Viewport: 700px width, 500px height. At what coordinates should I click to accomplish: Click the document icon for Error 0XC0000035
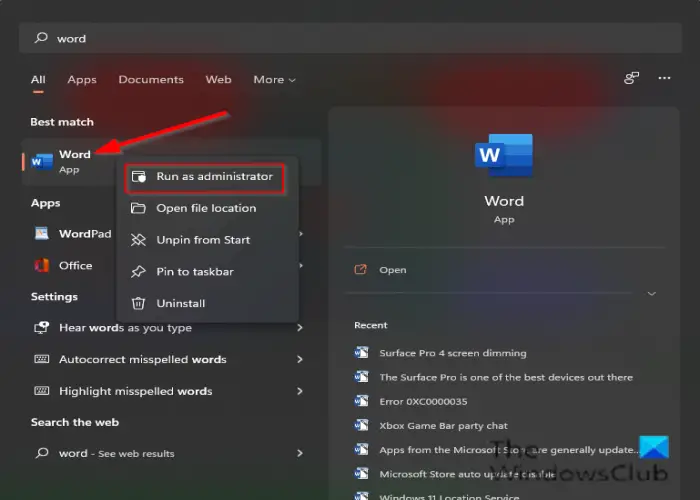click(x=361, y=401)
